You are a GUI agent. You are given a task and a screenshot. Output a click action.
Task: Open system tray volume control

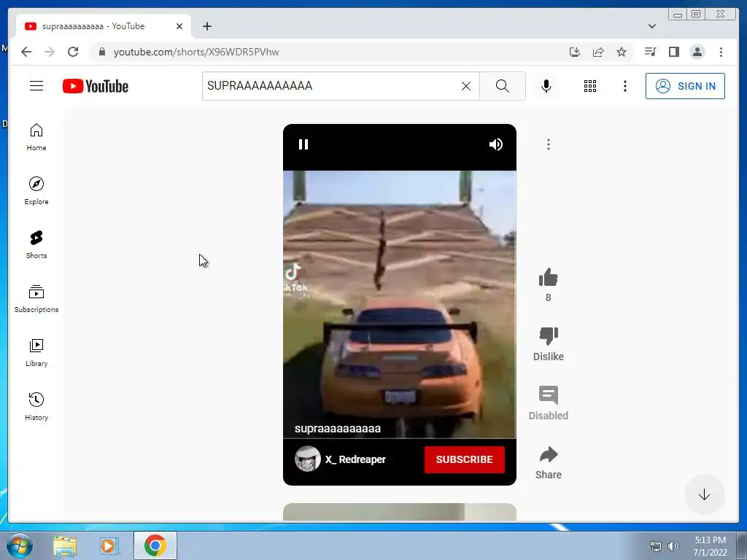[x=673, y=545]
